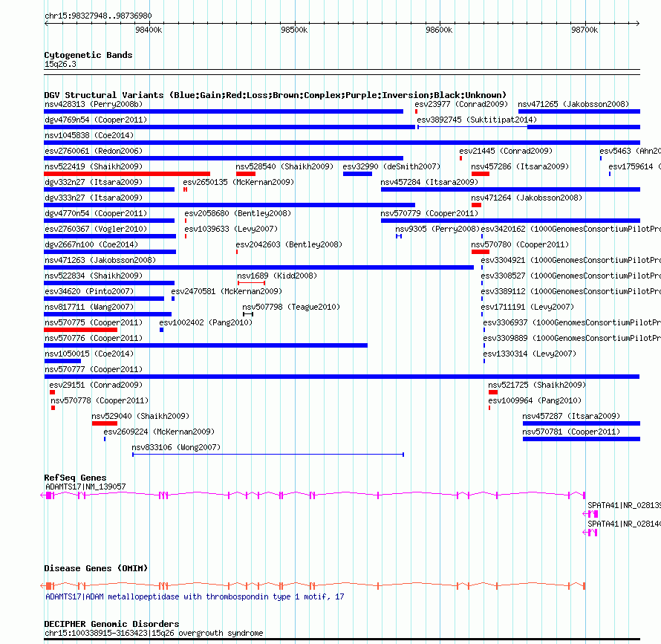Click the Disease Genes (OMIM) track title

(x=96, y=568)
